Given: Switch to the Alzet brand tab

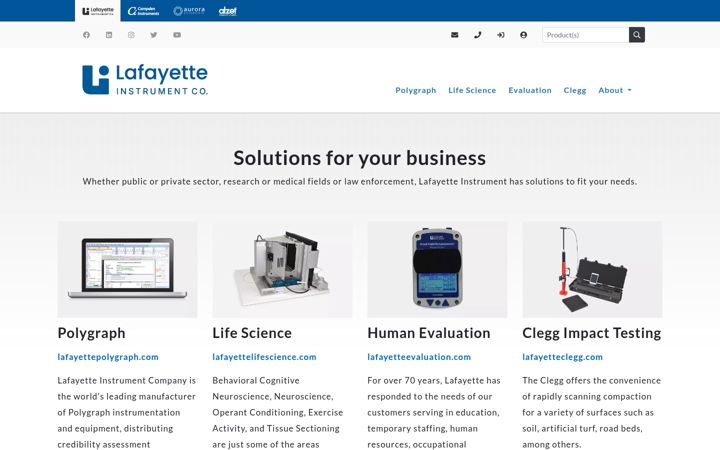Looking at the screenshot, I should [228, 11].
